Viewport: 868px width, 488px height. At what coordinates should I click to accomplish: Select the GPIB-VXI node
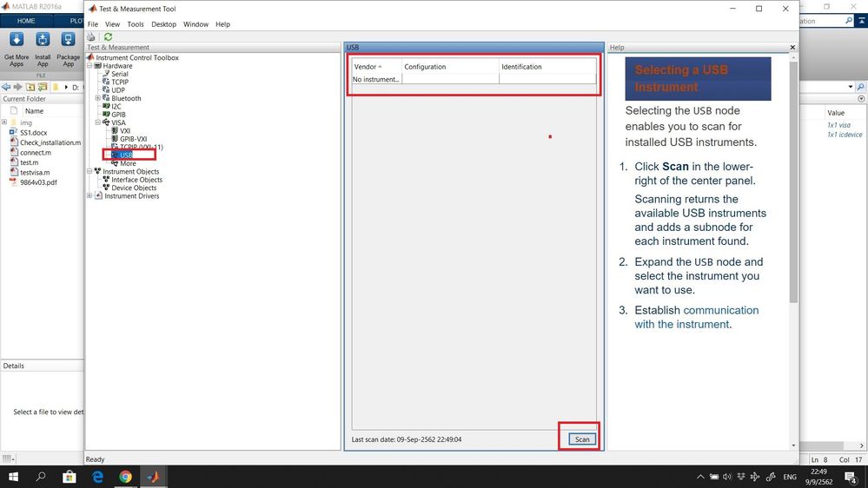coord(134,139)
